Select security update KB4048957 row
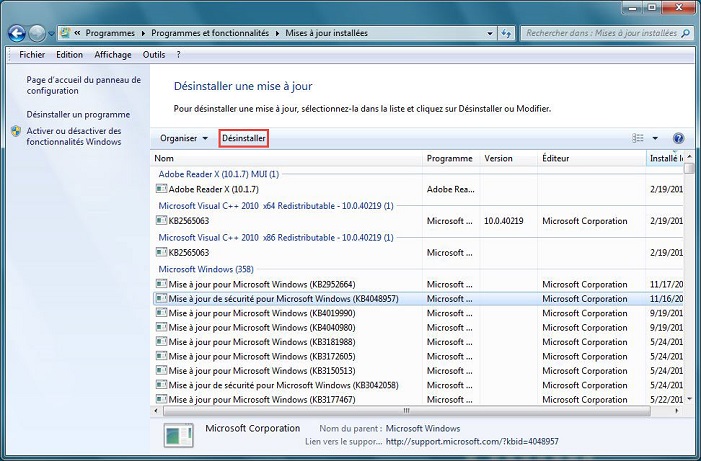This screenshot has height=461, width=701. point(283,298)
